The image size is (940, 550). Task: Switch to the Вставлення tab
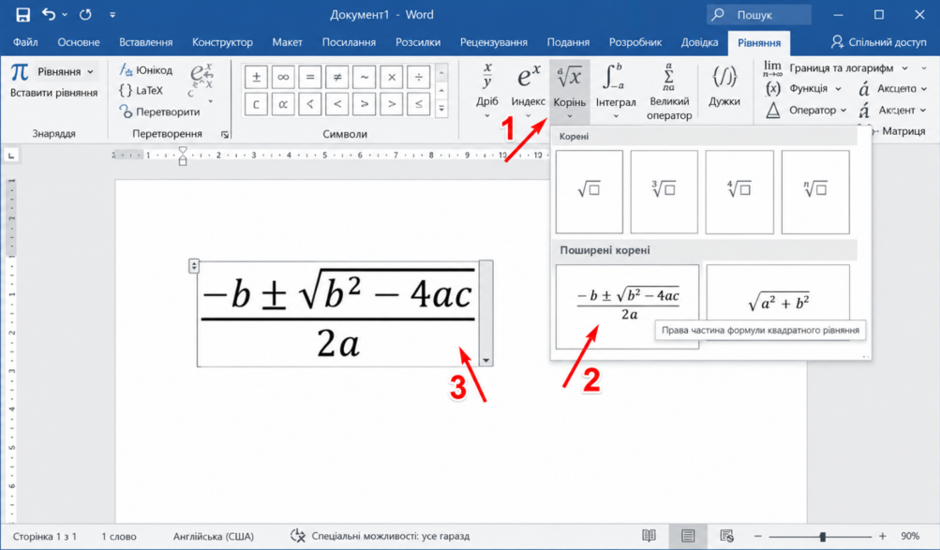(146, 42)
